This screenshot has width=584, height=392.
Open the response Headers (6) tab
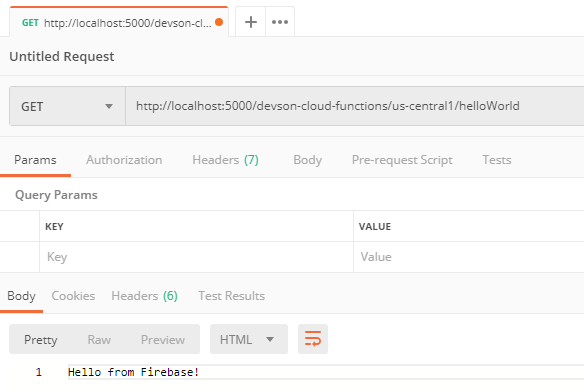145,296
